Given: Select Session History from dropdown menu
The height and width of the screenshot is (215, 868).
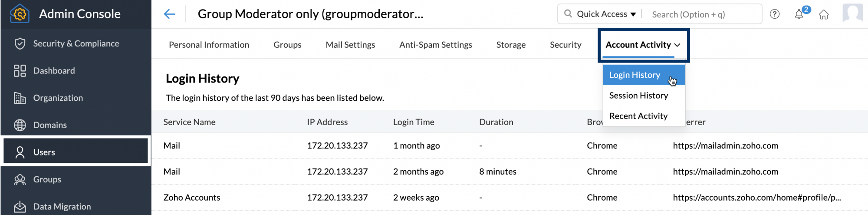Looking at the screenshot, I should click(638, 96).
